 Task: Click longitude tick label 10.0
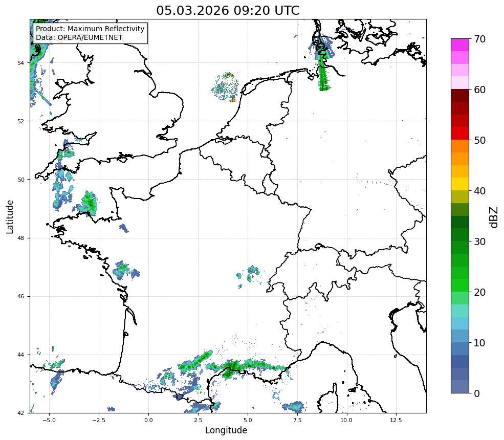[346, 420]
